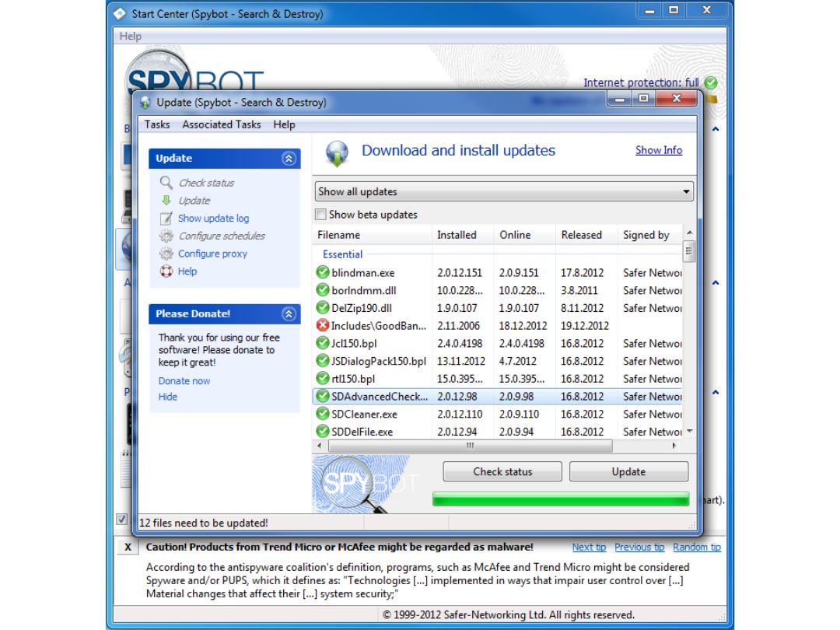Click installed version 2.0.12.151 cell
Image resolution: width=840 pixels, height=630 pixels.
click(460, 273)
